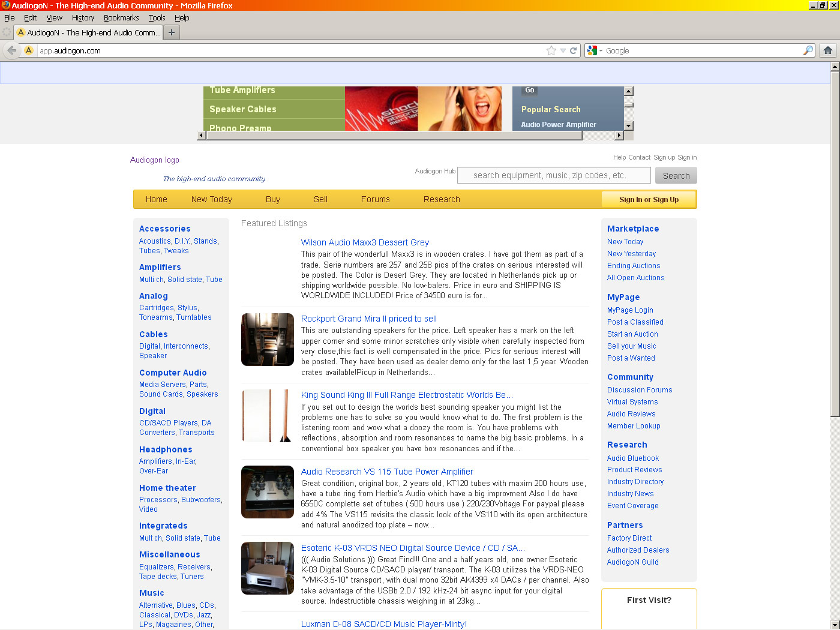Click Audio Power Amplifier popular search

tap(559, 125)
